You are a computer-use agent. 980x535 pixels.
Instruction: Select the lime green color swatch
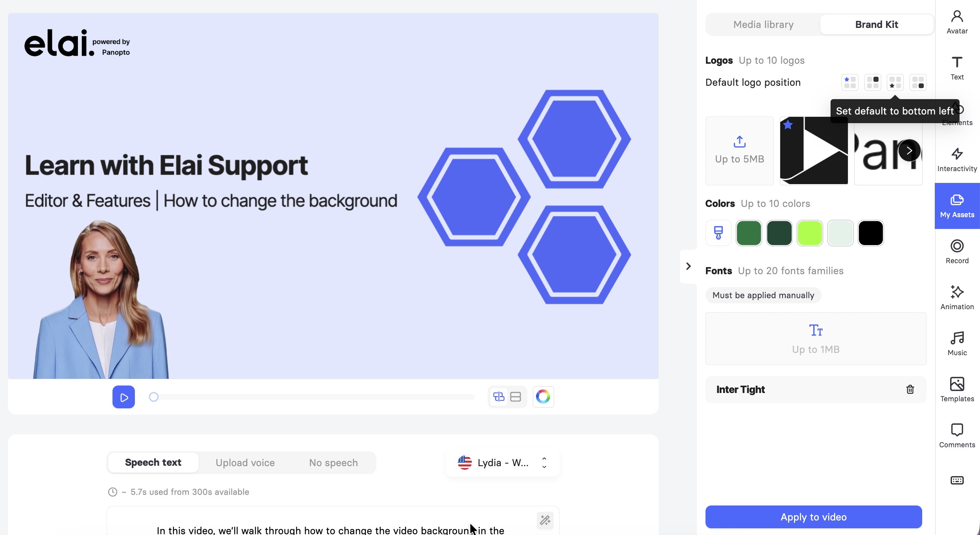pyautogui.click(x=810, y=233)
